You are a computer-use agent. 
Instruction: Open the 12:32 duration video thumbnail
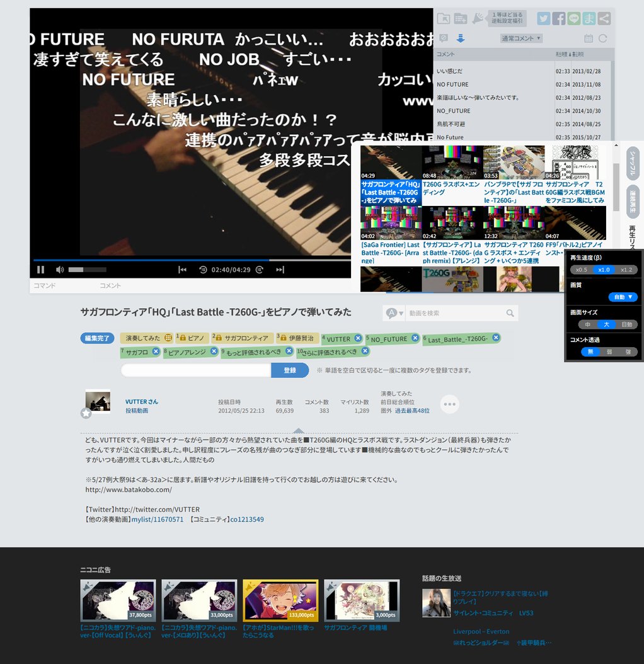[514, 223]
